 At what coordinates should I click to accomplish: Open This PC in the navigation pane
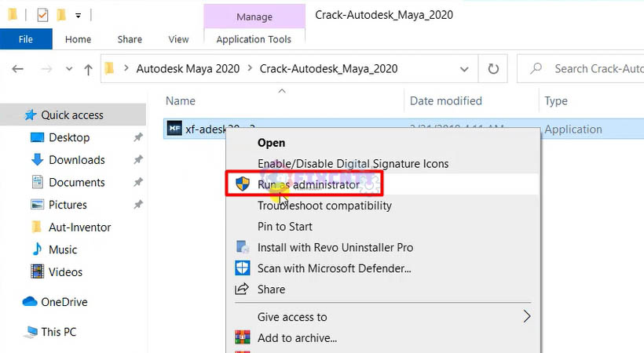point(59,332)
